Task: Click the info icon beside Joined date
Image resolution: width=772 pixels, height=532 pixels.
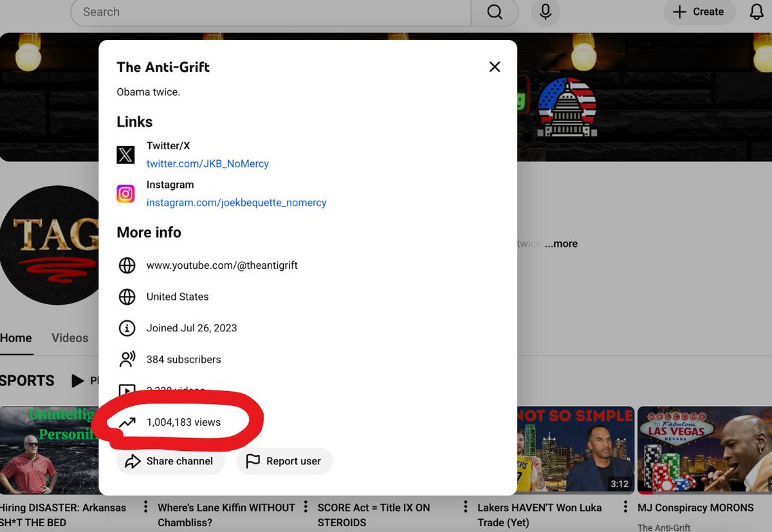Action: click(127, 328)
